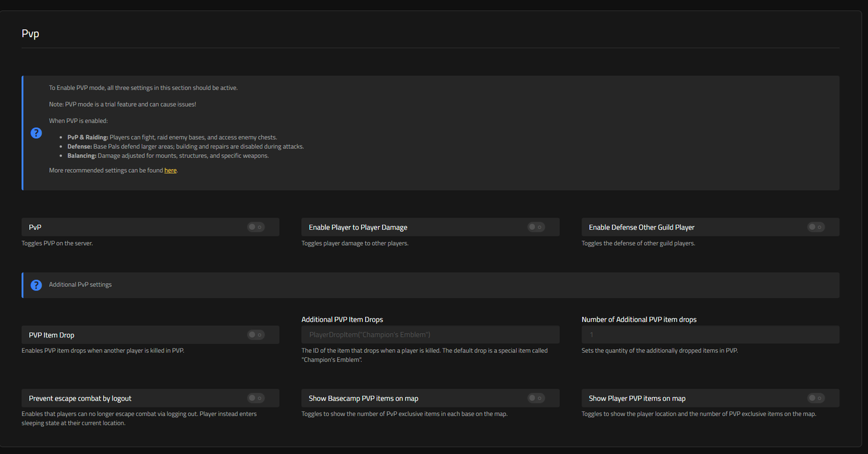The height and width of the screenshot is (454, 868).
Task: Click the 'Number of Additional PVP item drops' label
Action: tap(639, 320)
